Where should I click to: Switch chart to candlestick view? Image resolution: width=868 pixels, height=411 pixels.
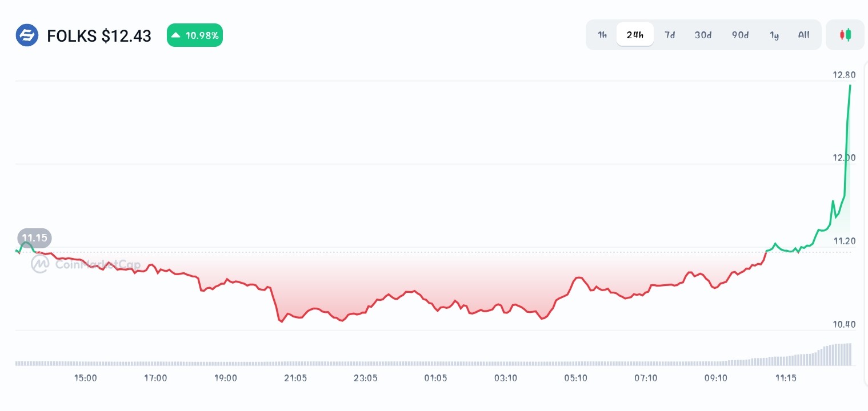pyautogui.click(x=845, y=35)
